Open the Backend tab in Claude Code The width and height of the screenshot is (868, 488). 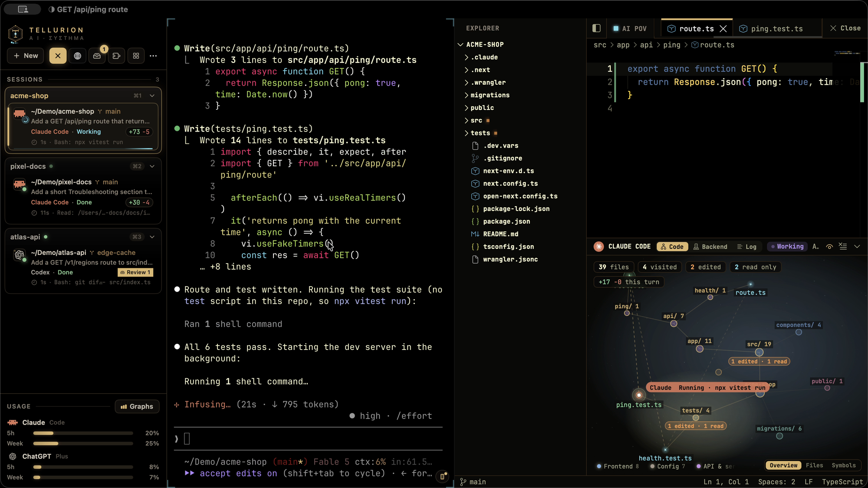coord(710,247)
